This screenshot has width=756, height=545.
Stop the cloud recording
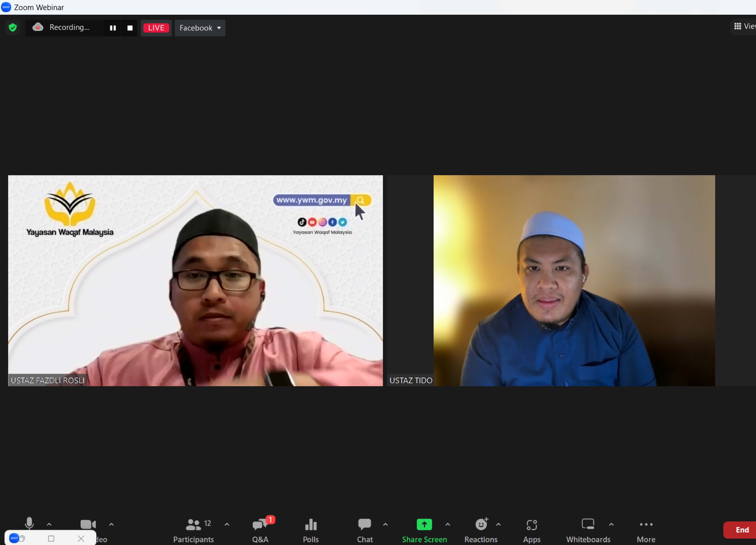coord(130,28)
